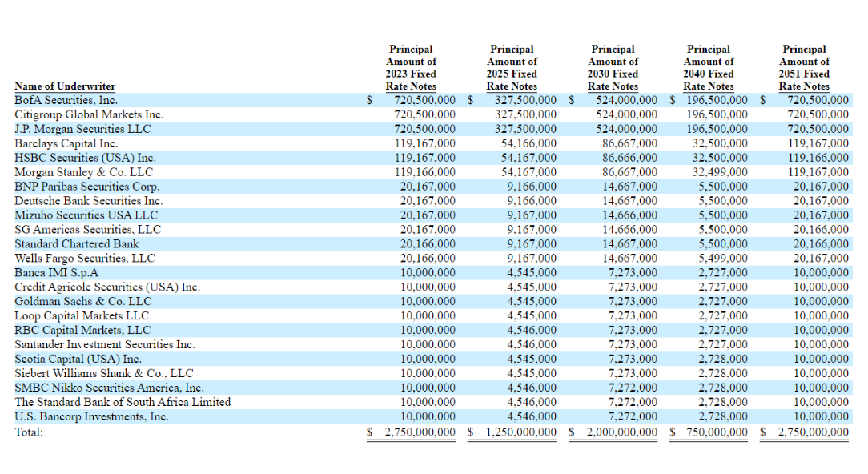Select Morgan Stanley's 32,499,000 amount cell

(x=720, y=172)
